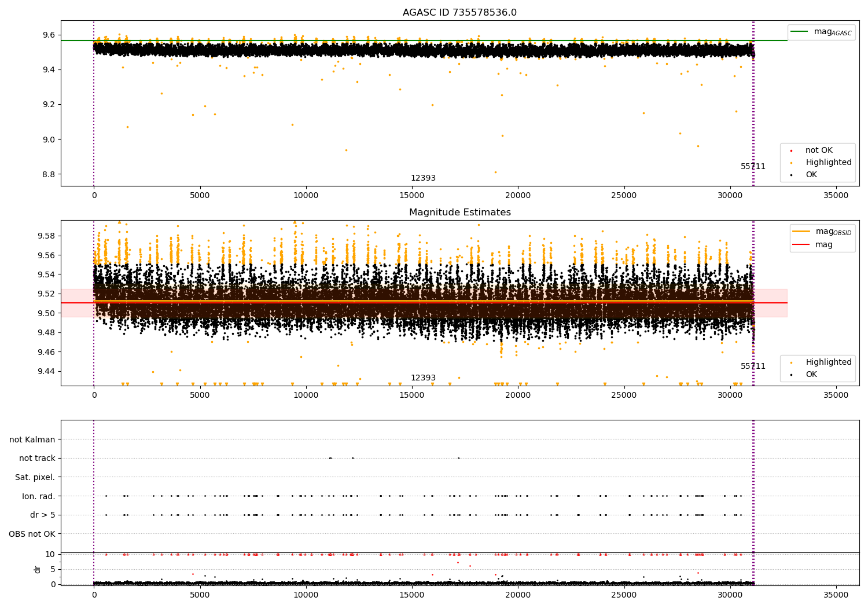Select the 'Ion. rad.' row label
Image resolution: width=868 pixels, height=608 pixels.
(x=39, y=496)
